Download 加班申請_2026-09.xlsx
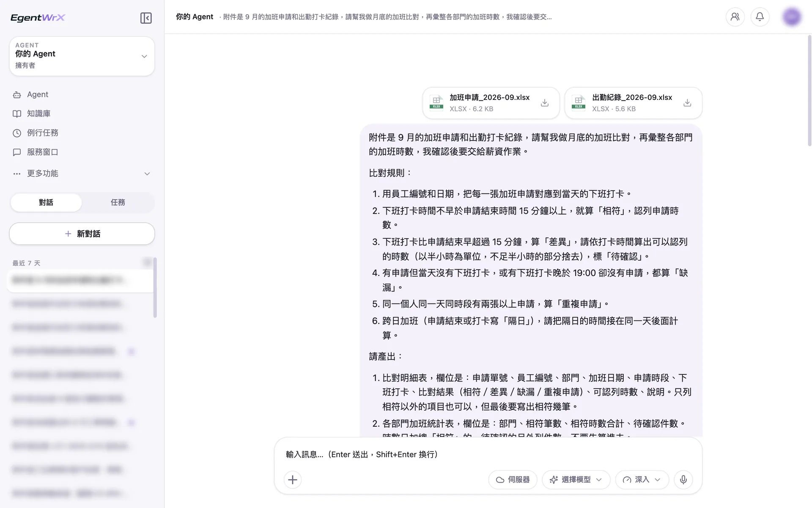This screenshot has height=508, width=812. coord(545,103)
